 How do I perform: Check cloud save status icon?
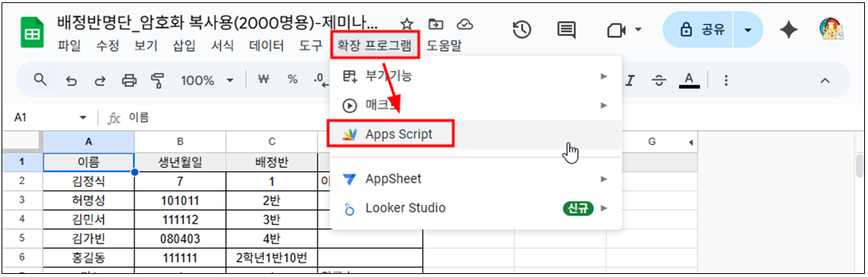(x=465, y=24)
